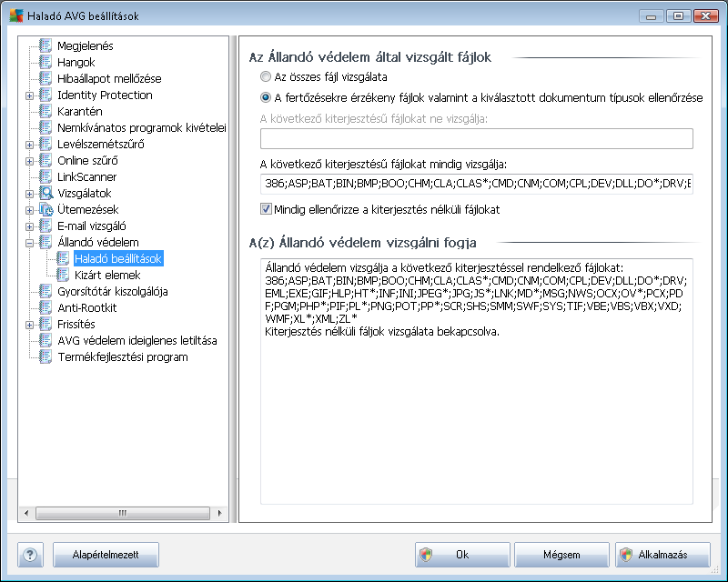
Task: Select Haladó beállítások tree item
Action: 118,258
